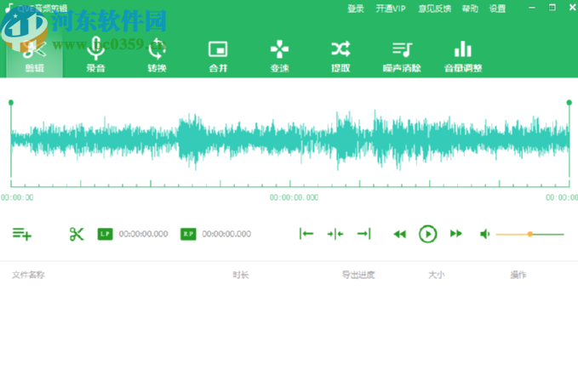This screenshot has height=392, width=578.
Task: Click the scissors cut icon
Action: click(x=77, y=234)
